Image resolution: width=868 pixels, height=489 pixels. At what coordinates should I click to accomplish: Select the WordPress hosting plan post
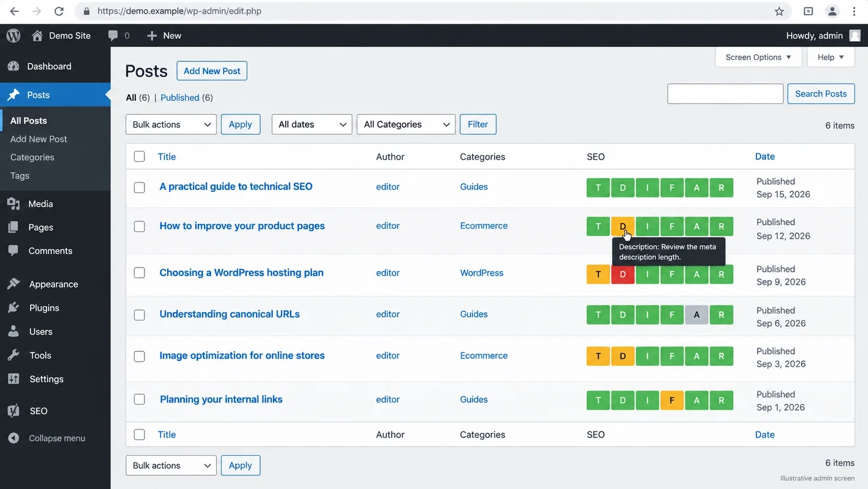[x=139, y=273]
